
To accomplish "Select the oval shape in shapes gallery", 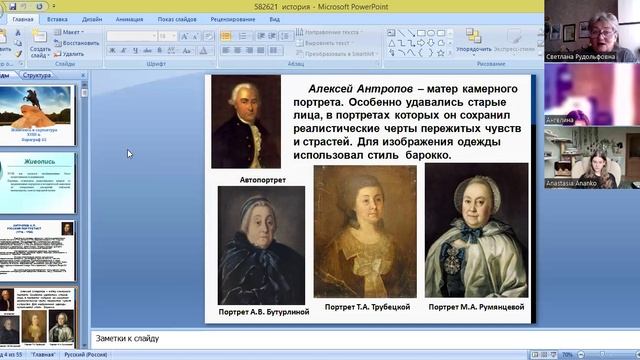I will pos(431,33).
